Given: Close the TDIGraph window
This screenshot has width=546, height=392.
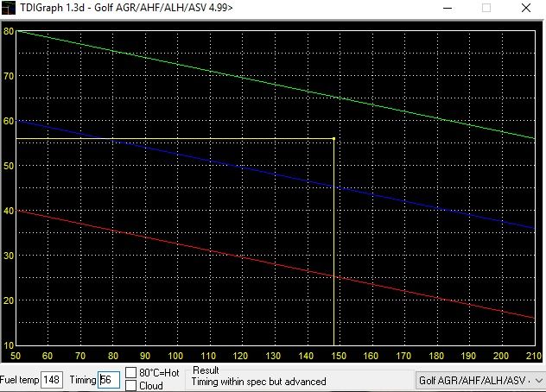Looking at the screenshot, I should (526, 8).
